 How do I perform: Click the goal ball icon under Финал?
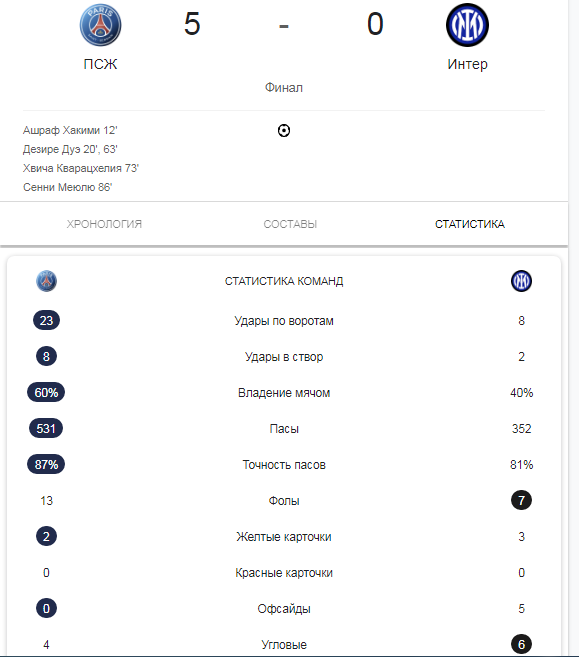click(x=284, y=131)
